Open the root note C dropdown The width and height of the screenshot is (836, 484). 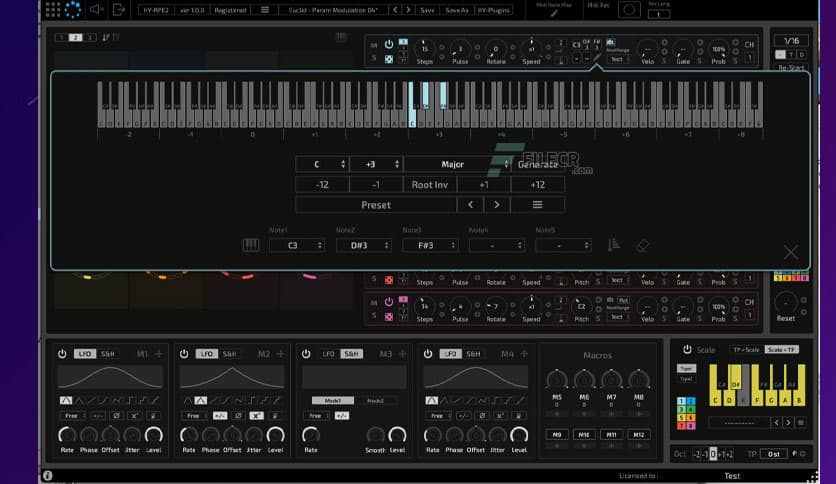click(x=321, y=164)
